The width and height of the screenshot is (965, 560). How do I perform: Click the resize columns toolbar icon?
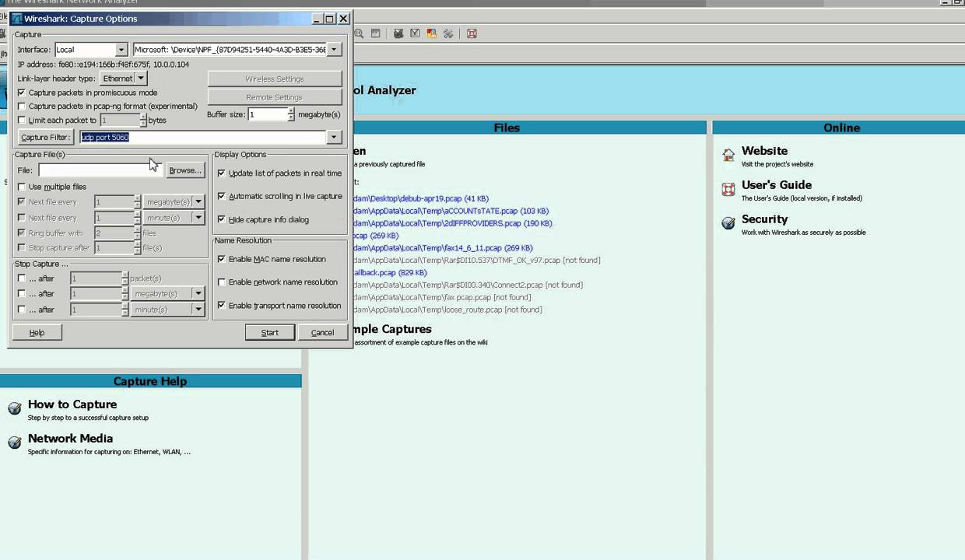click(376, 33)
